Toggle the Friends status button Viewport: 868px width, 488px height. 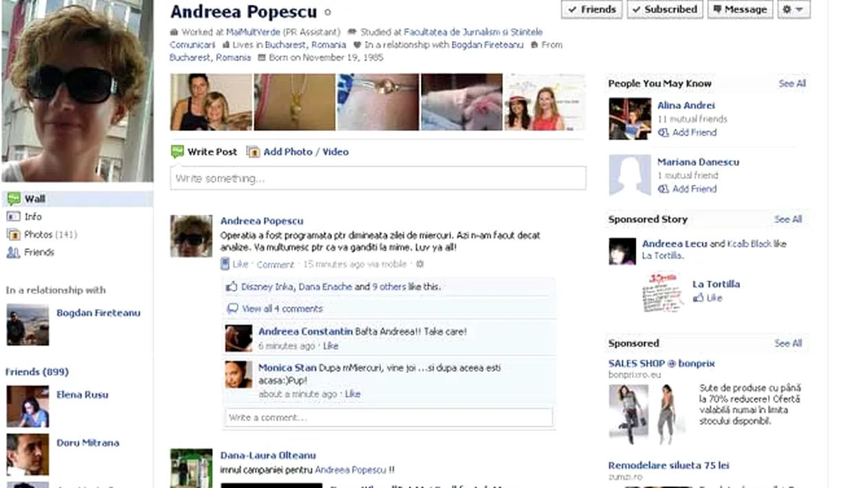click(591, 9)
